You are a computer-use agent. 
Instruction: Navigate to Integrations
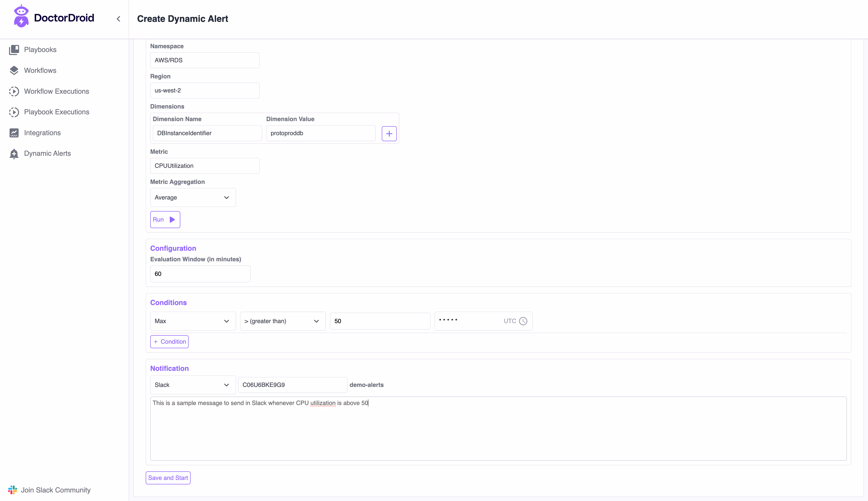click(x=42, y=133)
